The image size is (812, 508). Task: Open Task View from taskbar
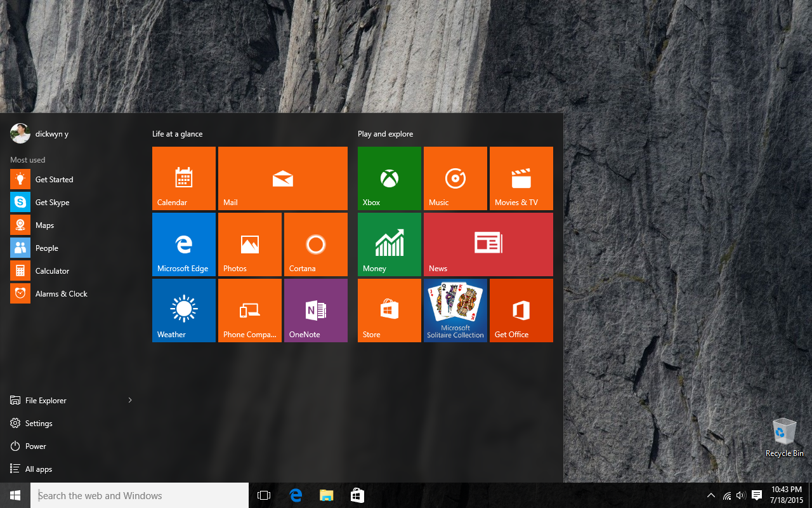pos(264,495)
